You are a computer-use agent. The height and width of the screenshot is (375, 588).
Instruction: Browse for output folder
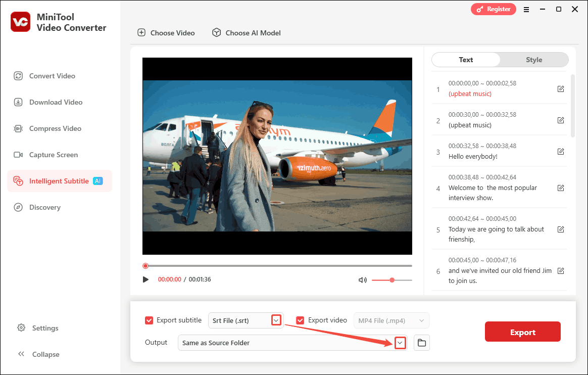(x=421, y=343)
